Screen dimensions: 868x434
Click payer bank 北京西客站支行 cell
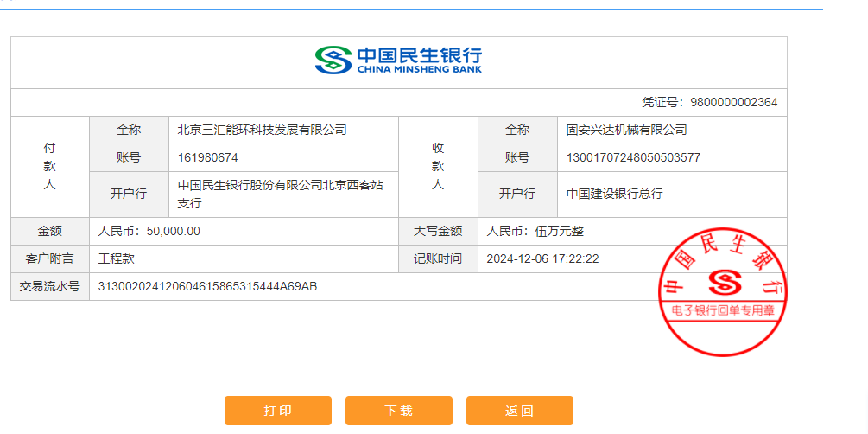281,194
